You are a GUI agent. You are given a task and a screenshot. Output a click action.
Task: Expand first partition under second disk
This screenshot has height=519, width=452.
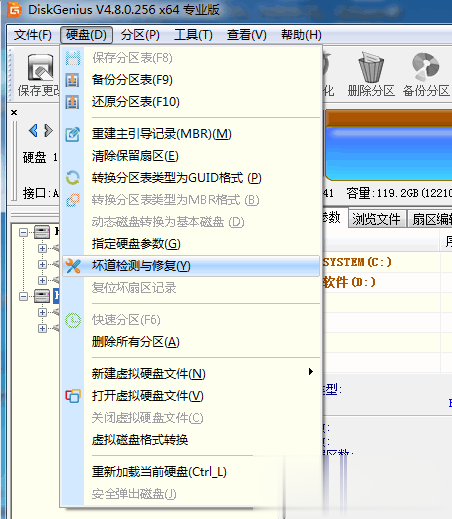[x=42, y=312]
